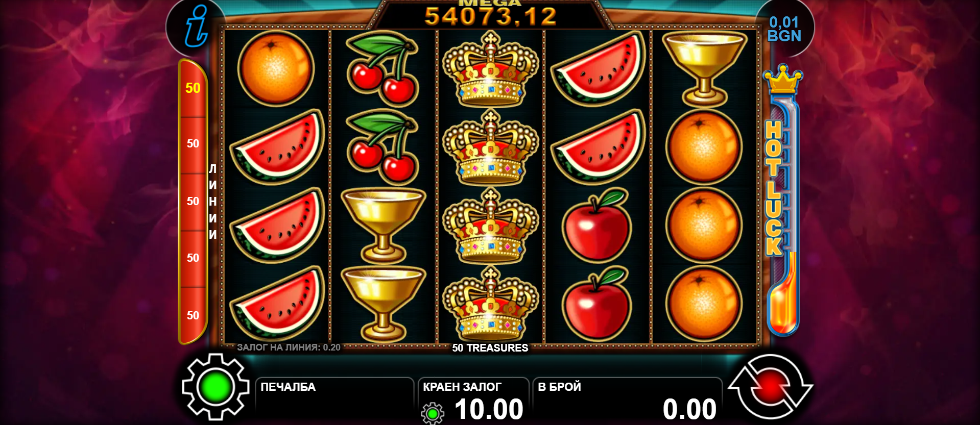Select the yellow highlighted 50 lines option
The width and height of the screenshot is (980, 425).
[193, 88]
